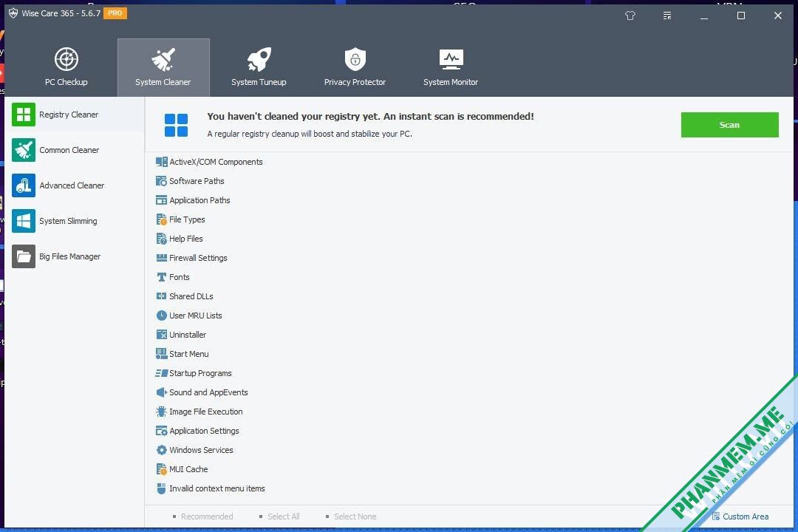Open the PC Checkup tab
Viewport: 798px width, 532px height.
(66, 67)
